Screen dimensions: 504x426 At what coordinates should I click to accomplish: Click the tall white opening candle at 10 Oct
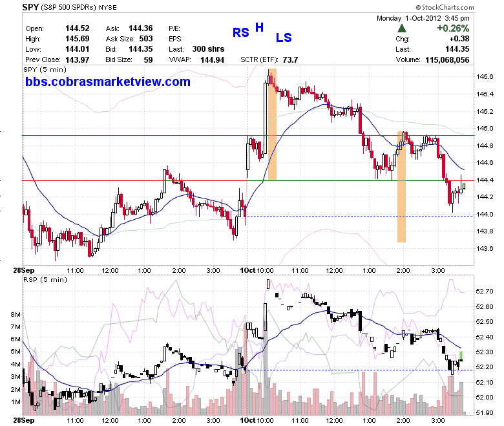click(x=248, y=156)
